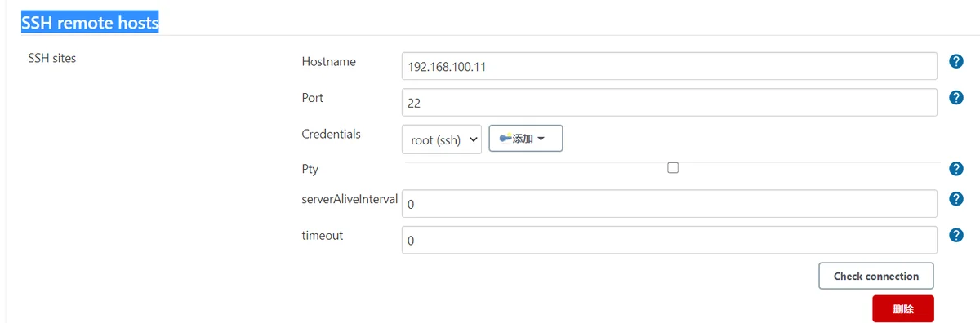Open the timeout help icon
Screen dimensions: 980x323
(956, 235)
